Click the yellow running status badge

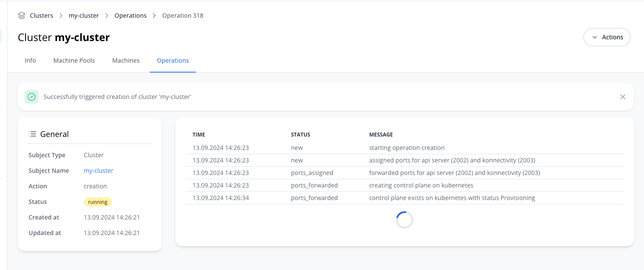(98, 202)
